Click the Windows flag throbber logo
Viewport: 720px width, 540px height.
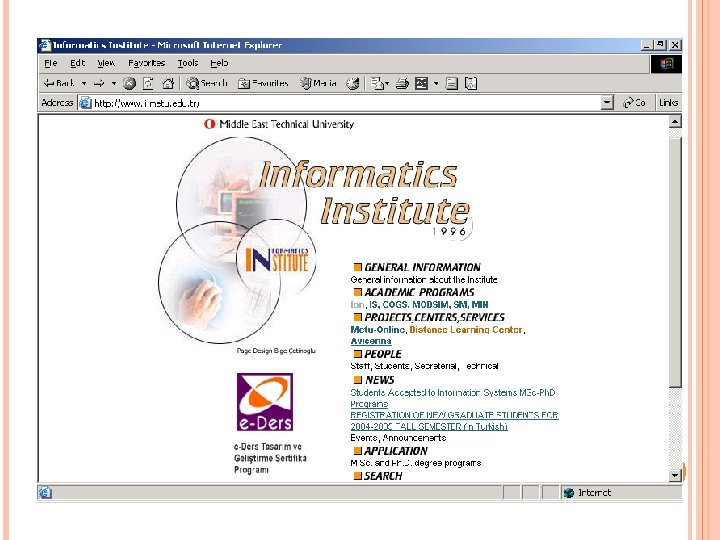666,64
